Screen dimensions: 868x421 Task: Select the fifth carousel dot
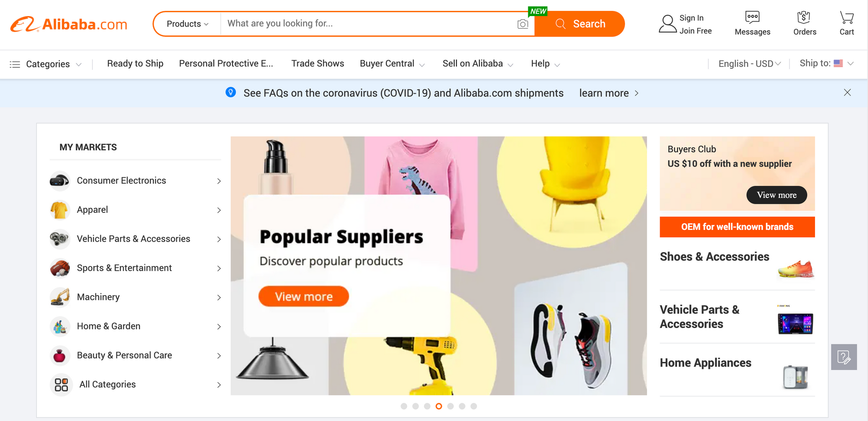[450, 406]
